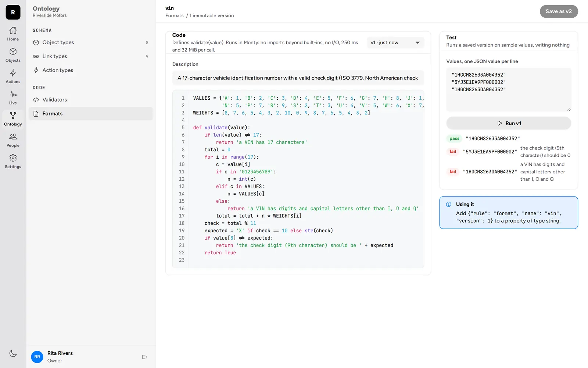
Task: Select Formats under Code
Action: click(x=90, y=114)
